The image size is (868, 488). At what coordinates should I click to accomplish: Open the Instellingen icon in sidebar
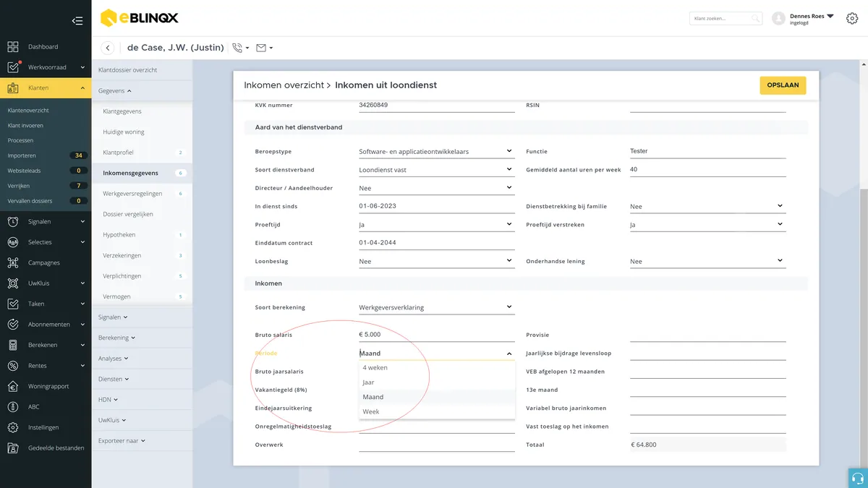pos(13,427)
